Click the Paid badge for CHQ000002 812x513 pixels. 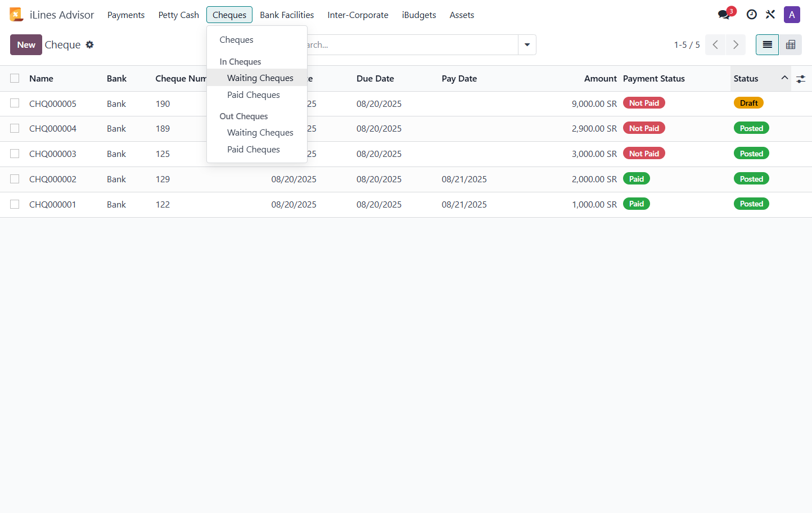(637, 179)
